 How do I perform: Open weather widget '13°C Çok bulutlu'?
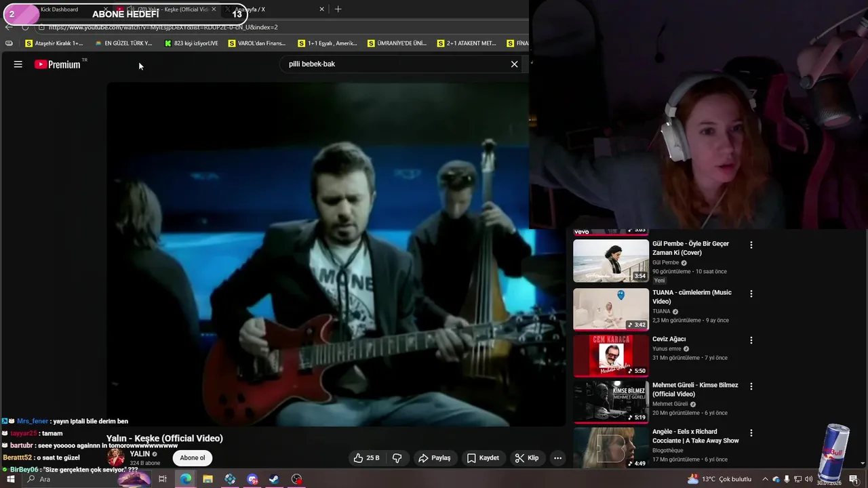719,479
